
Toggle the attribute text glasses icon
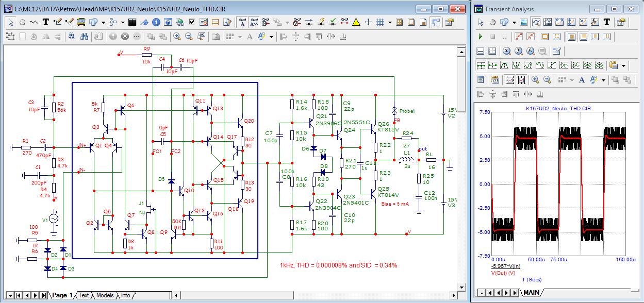coord(254,22)
